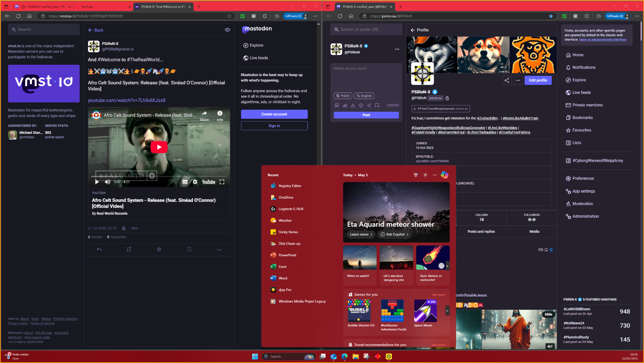This screenshot has height=363, width=644.
Task: Expand Learn more on meteor shower card
Action: (x=361, y=234)
